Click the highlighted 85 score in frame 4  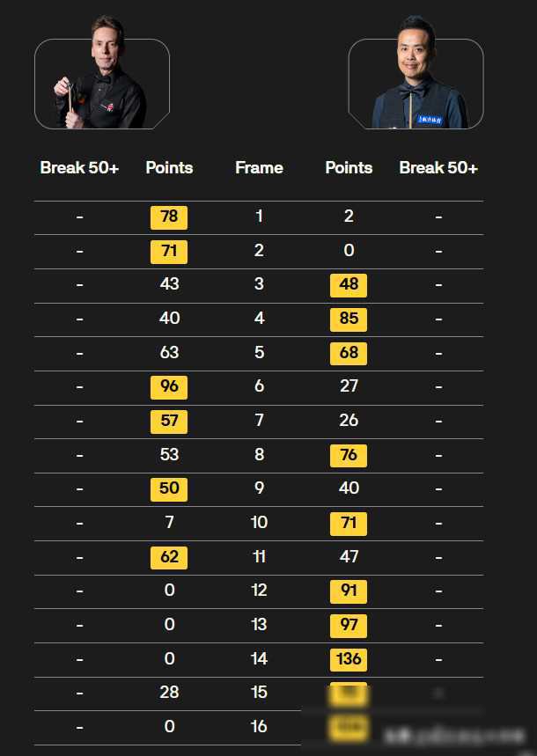349,319
